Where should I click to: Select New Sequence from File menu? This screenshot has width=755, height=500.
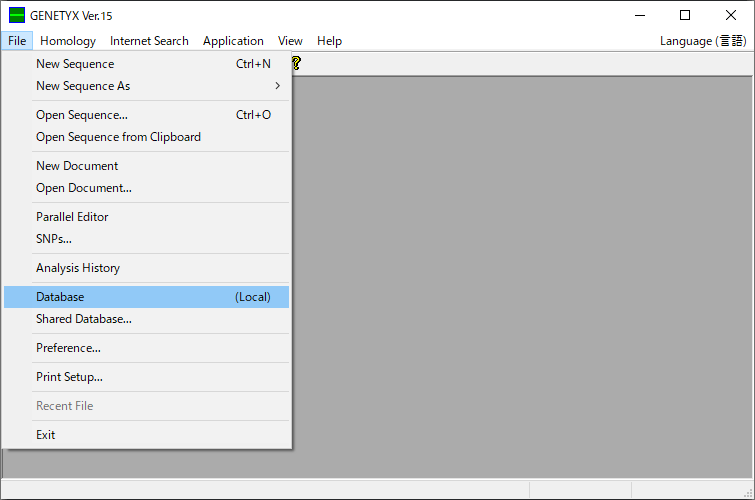tap(146, 64)
